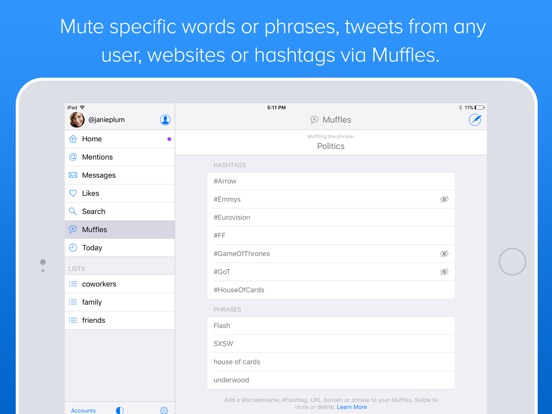Tap the Politics muffle phrase field

tap(331, 143)
